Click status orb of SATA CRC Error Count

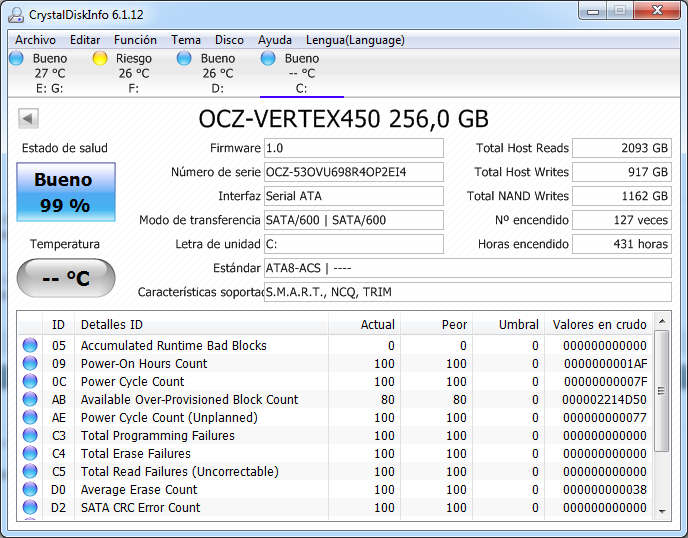pyautogui.click(x=30, y=507)
